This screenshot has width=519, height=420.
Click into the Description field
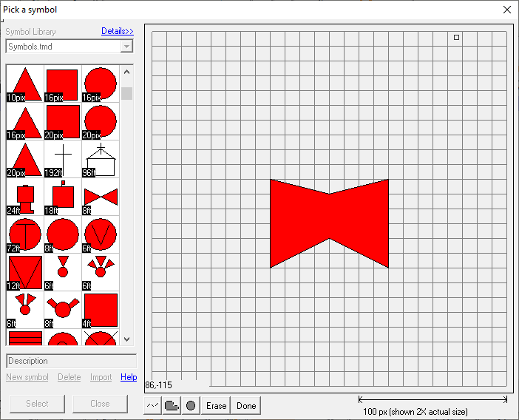point(72,361)
